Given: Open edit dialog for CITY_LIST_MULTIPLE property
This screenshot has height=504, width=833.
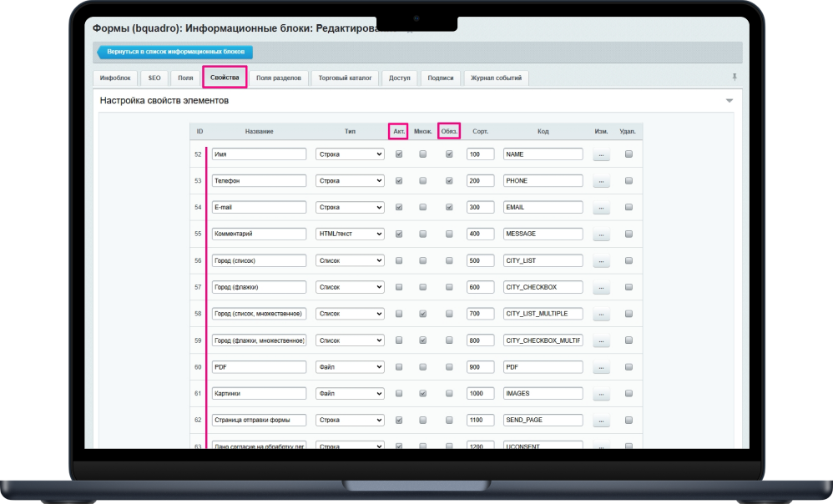Looking at the screenshot, I should click(601, 314).
